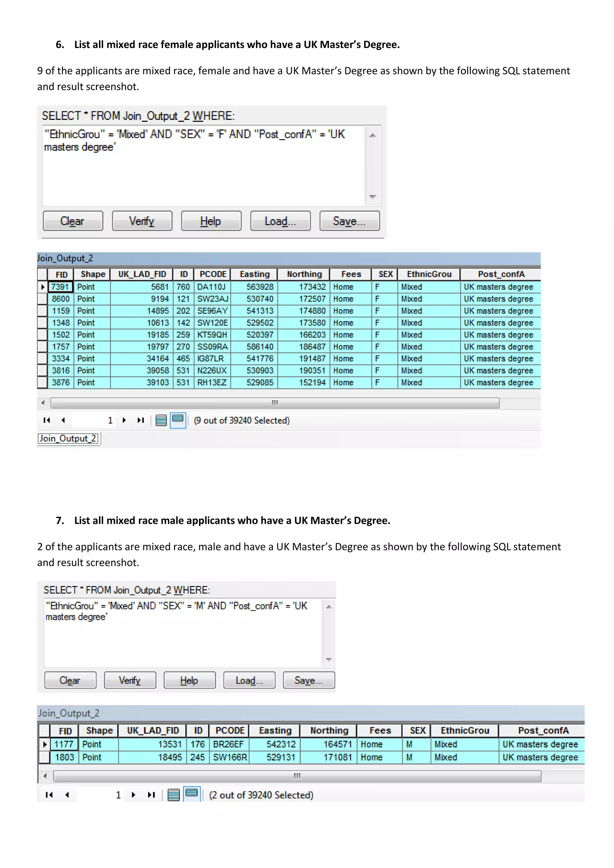Show selected records icon in lower table

coord(192,794)
